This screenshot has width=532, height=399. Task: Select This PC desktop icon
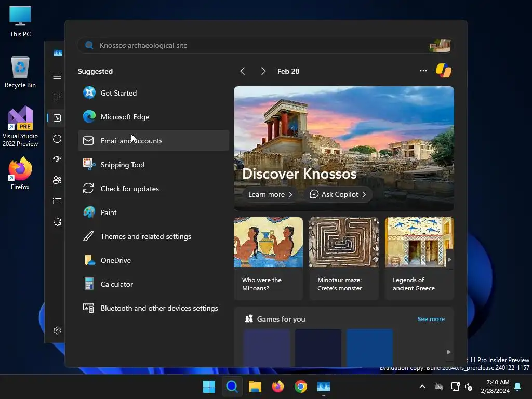pos(20,21)
